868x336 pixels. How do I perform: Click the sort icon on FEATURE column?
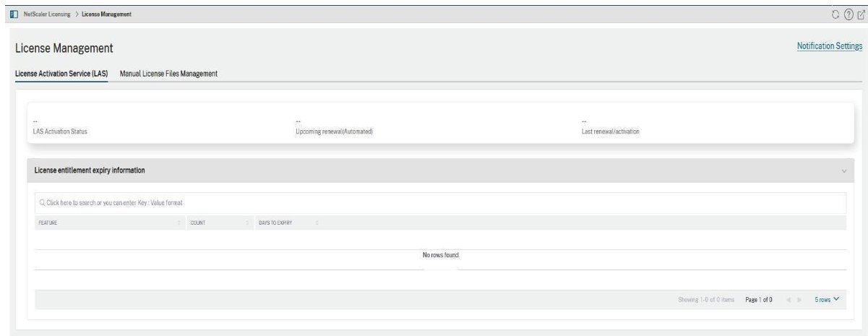pos(179,223)
